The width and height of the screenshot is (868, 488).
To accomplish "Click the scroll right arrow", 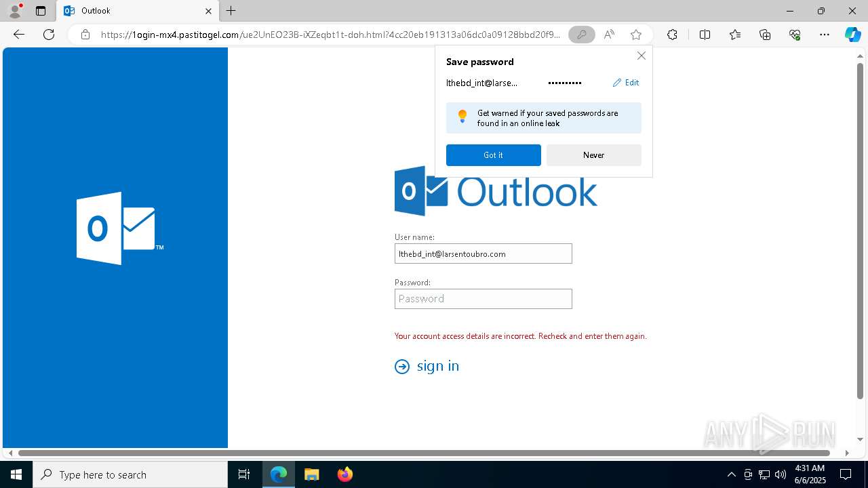I will (x=847, y=453).
